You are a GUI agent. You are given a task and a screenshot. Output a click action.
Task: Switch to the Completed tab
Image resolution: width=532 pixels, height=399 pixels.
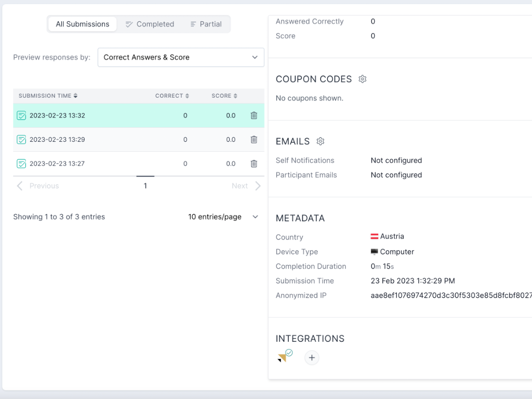(150, 24)
